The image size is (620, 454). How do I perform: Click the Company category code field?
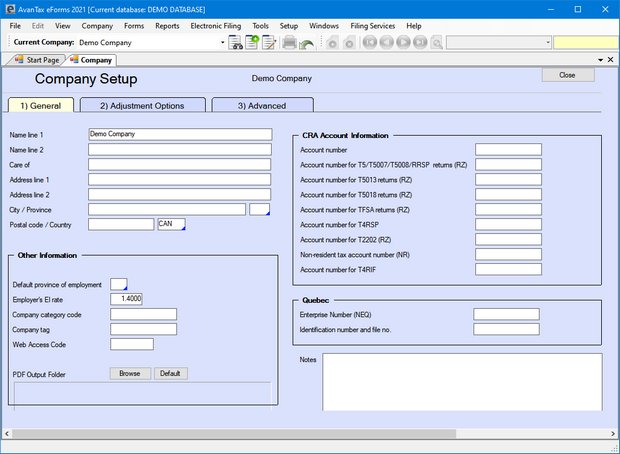pyautogui.click(x=144, y=314)
